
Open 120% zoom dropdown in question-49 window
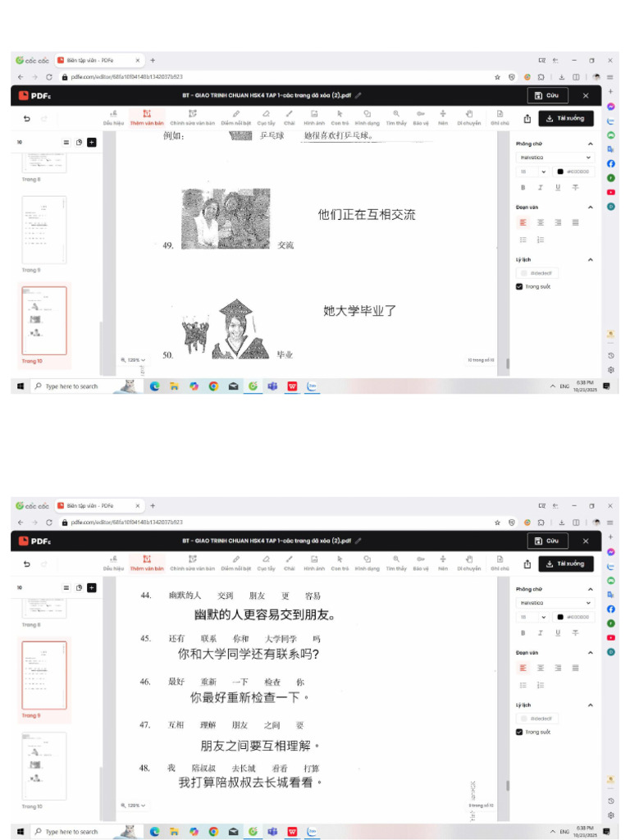point(133,360)
